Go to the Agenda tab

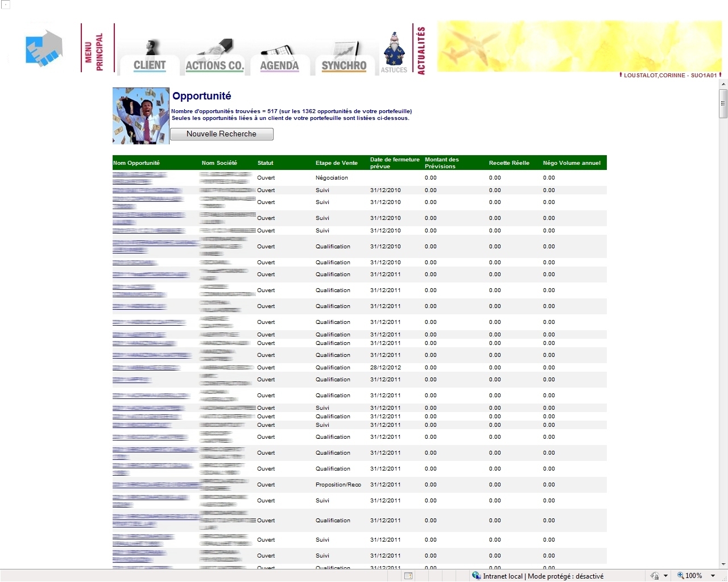click(279, 65)
